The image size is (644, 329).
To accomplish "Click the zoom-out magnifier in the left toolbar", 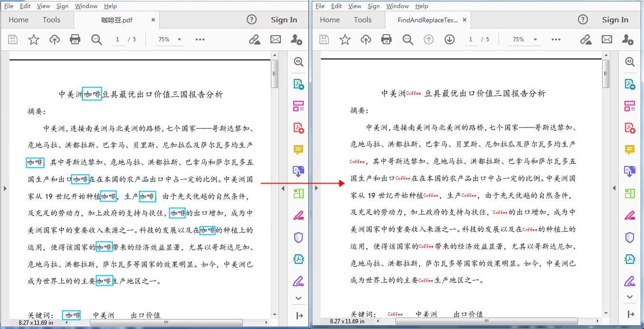I will [x=96, y=39].
